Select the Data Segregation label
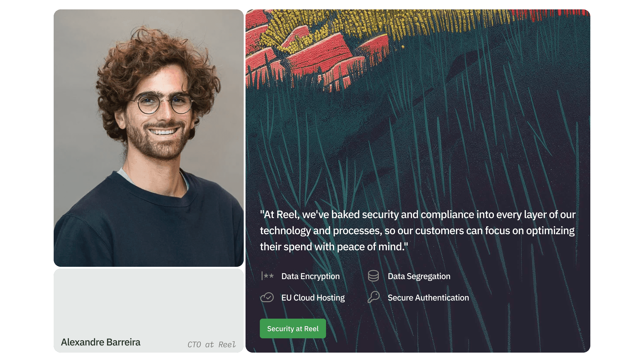This screenshot has height=362, width=644. pos(419,276)
